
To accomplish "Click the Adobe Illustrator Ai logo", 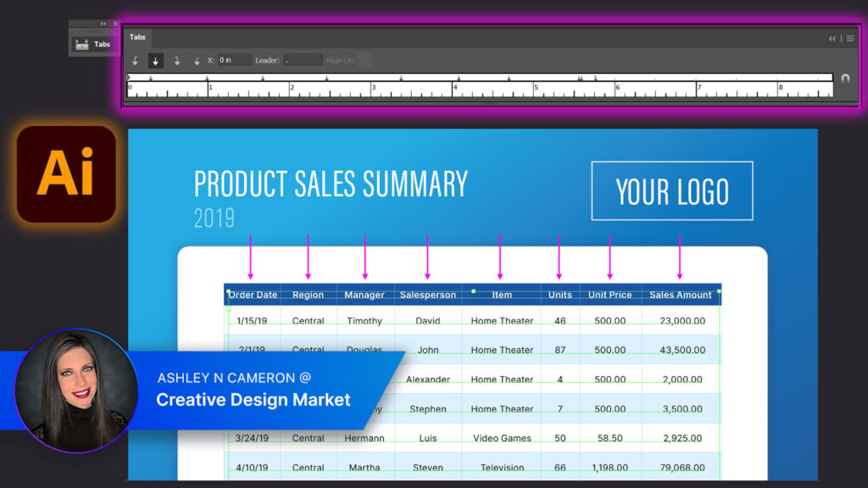I will pyautogui.click(x=66, y=174).
